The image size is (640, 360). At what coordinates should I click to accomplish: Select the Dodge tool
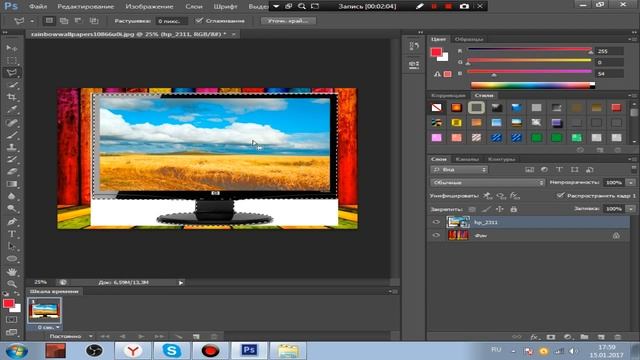click(12, 209)
